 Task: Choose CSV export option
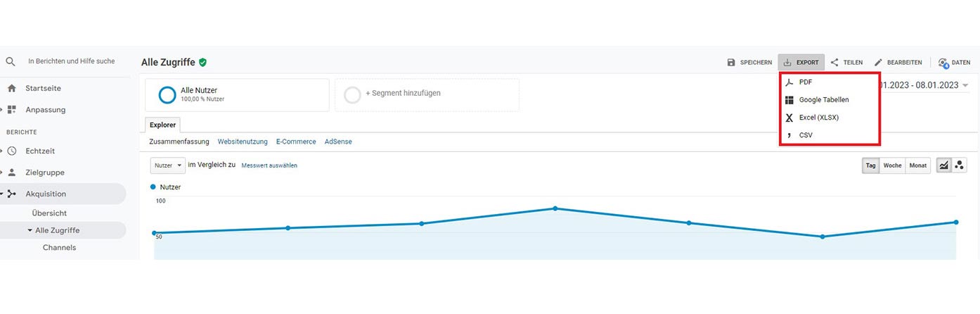point(830,134)
